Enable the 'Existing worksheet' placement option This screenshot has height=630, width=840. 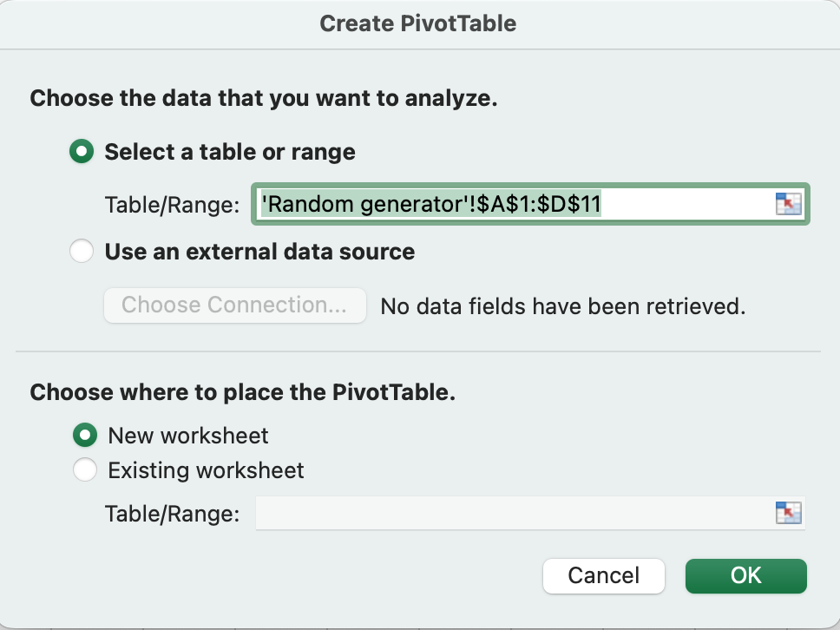(x=85, y=469)
